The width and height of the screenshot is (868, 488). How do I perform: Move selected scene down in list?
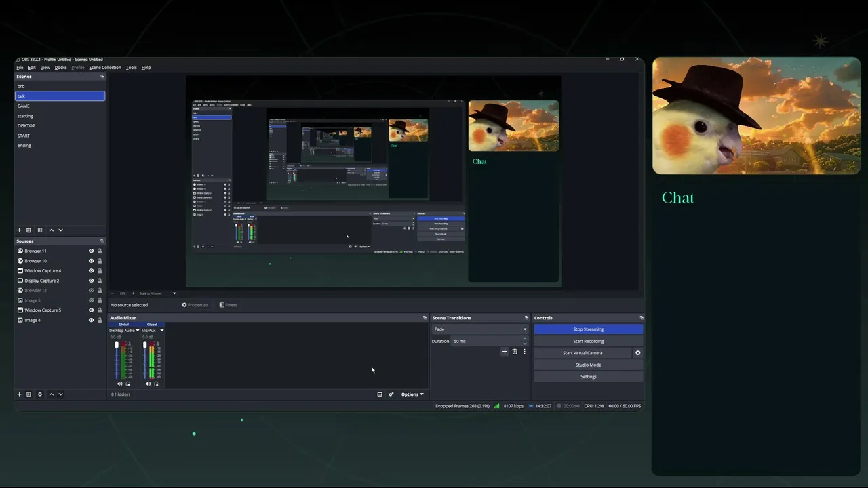pos(60,230)
